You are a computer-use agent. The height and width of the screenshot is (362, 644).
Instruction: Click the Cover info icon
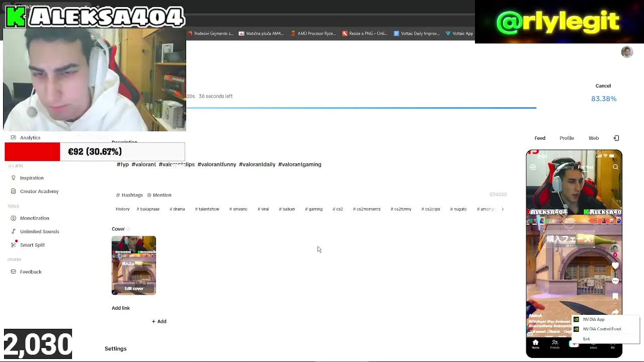pyautogui.click(x=128, y=229)
